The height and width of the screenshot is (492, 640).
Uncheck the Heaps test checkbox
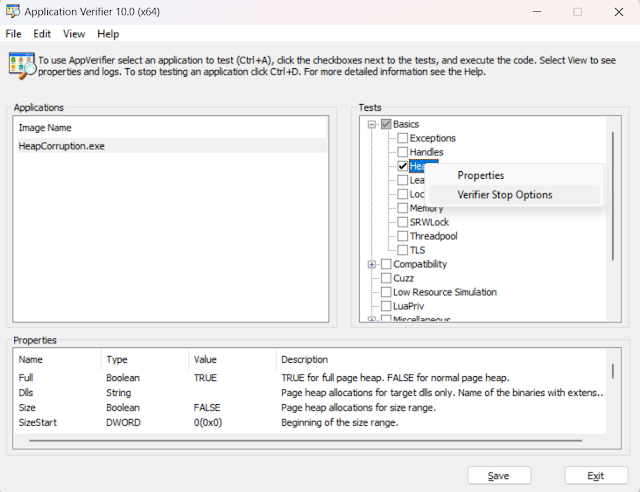click(x=402, y=166)
